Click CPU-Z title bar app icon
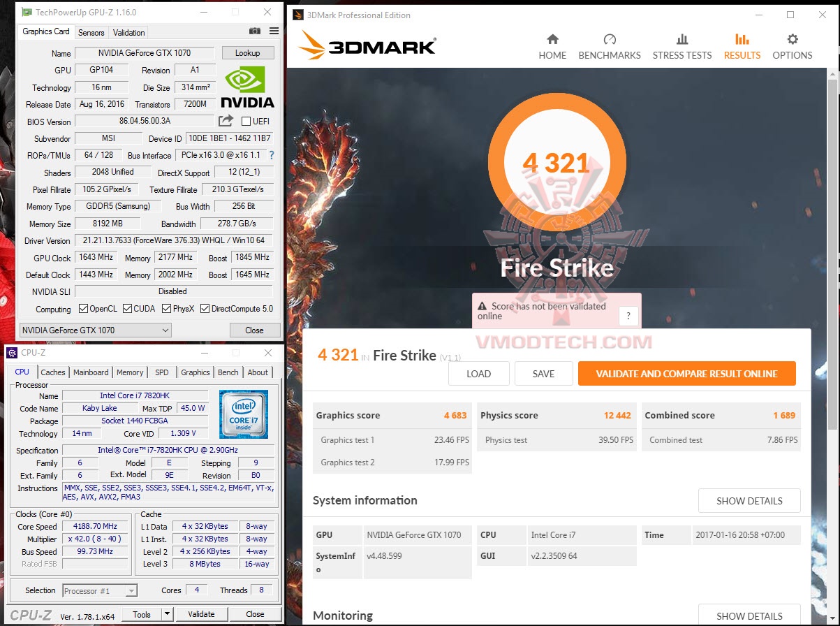The height and width of the screenshot is (626, 840). point(12,353)
